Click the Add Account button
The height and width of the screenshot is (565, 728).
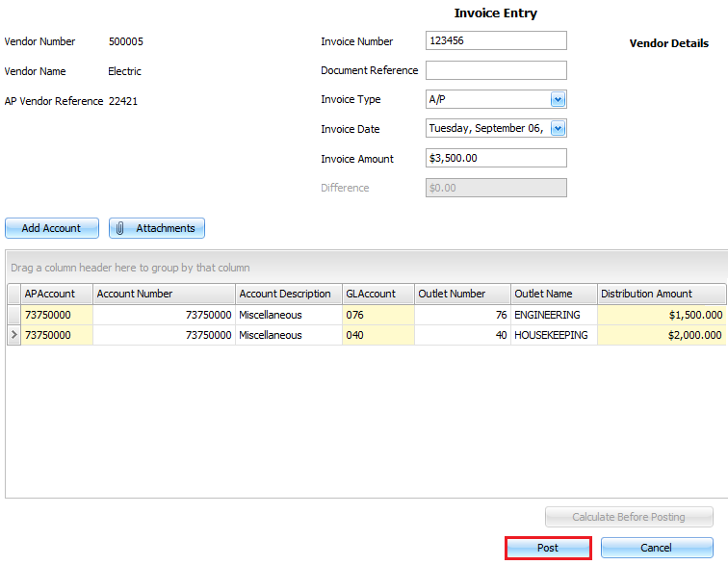pos(52,229)
